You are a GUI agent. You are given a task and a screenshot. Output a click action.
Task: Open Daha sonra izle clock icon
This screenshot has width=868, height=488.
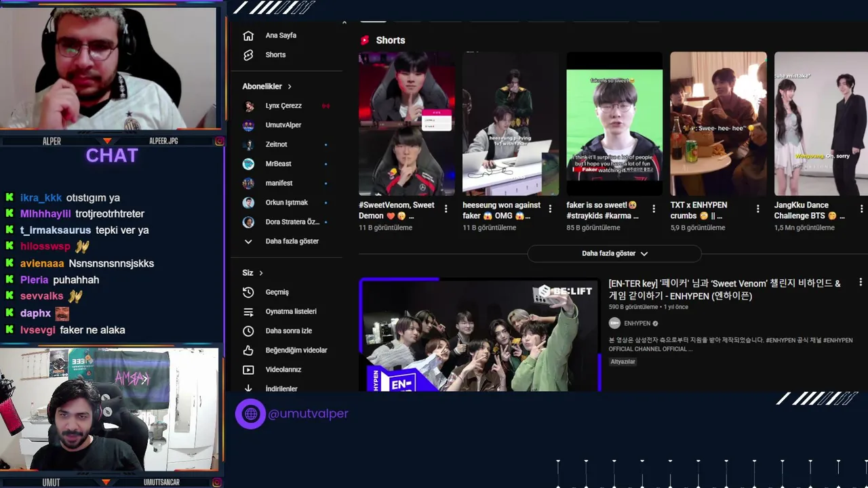point(248,331)
